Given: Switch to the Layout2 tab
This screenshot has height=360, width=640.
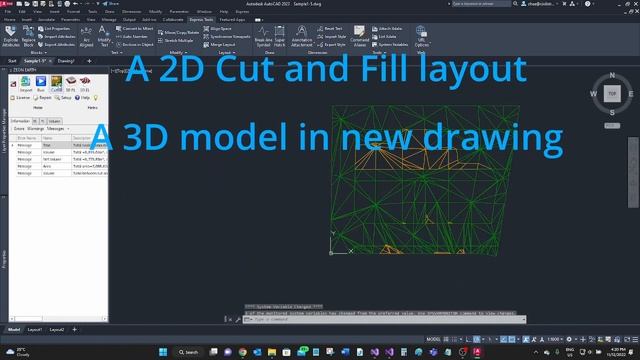Looking at the screenshot, I should point(57,330).
